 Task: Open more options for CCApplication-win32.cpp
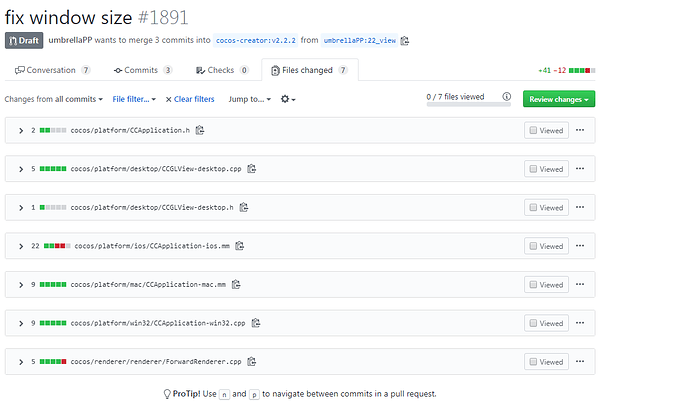pos(580,323)
